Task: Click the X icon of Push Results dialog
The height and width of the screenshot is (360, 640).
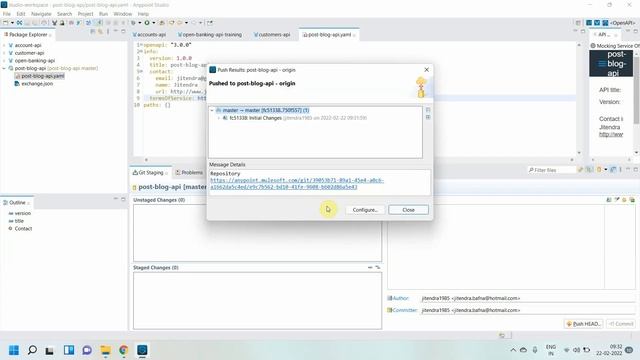Action: [427, 70]
